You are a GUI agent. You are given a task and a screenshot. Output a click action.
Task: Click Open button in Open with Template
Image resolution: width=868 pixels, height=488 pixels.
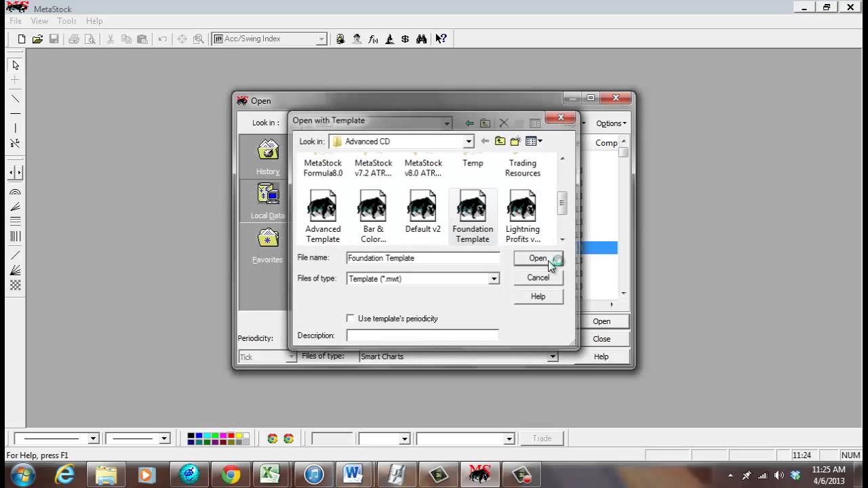pos(538,258)
